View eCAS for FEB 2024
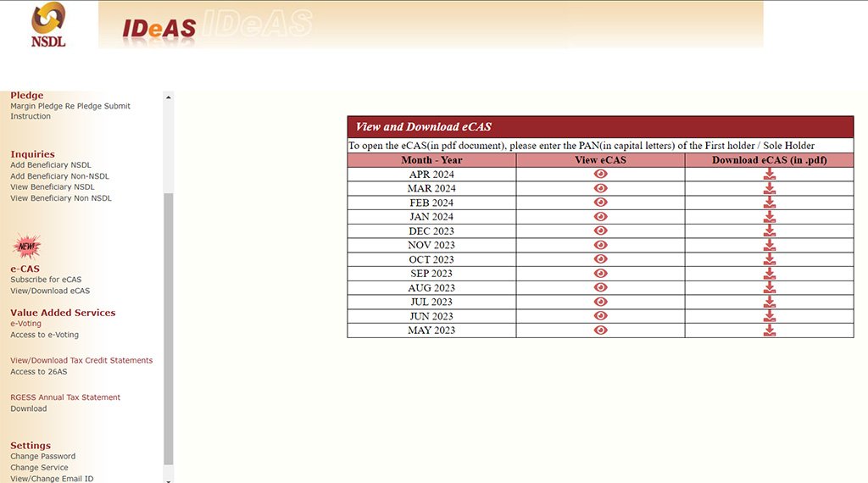Screen dimensions: 868x483 coord(601,202)
